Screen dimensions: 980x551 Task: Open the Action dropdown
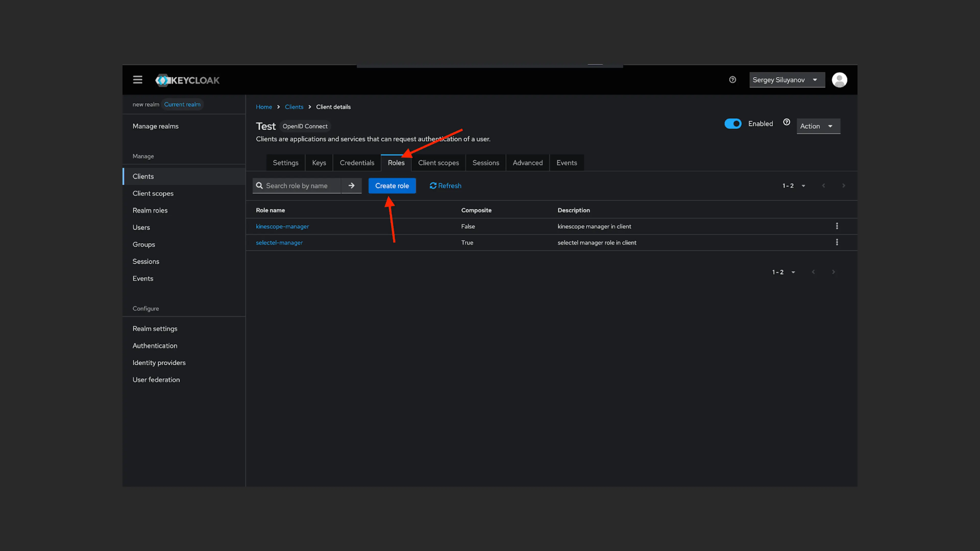817,126
